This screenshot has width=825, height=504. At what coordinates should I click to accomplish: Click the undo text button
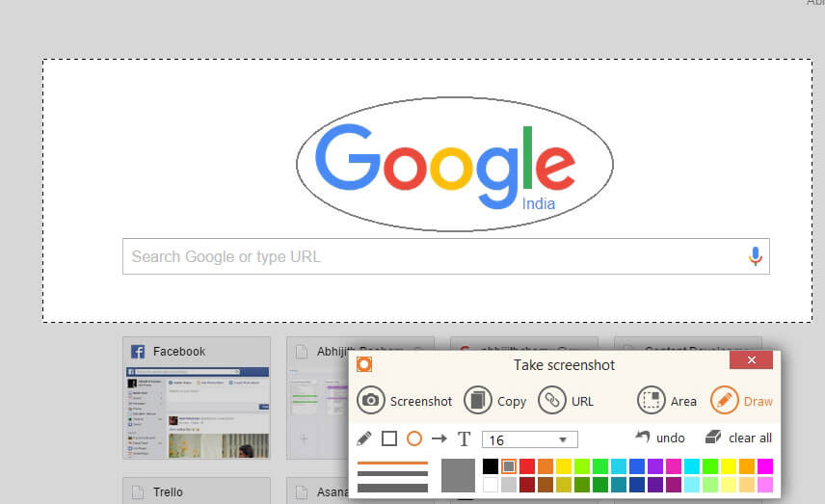tap(671, 438)
